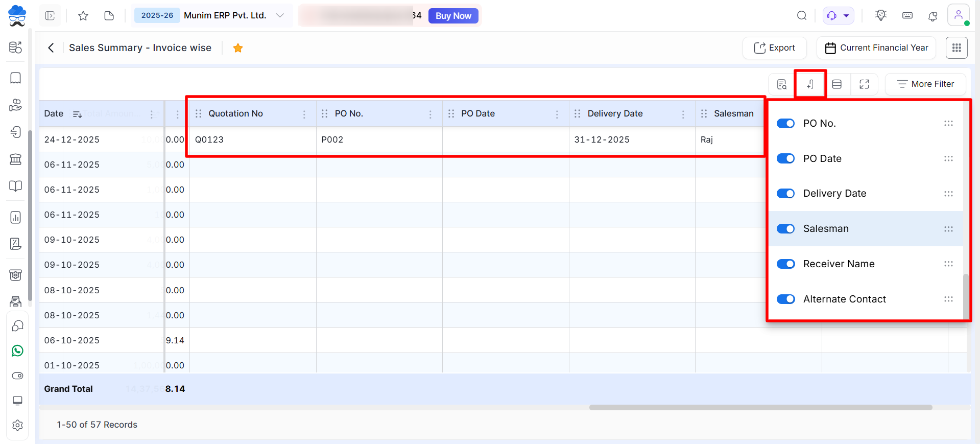Click the favorite star next to the report title

(x=237, y=48)
